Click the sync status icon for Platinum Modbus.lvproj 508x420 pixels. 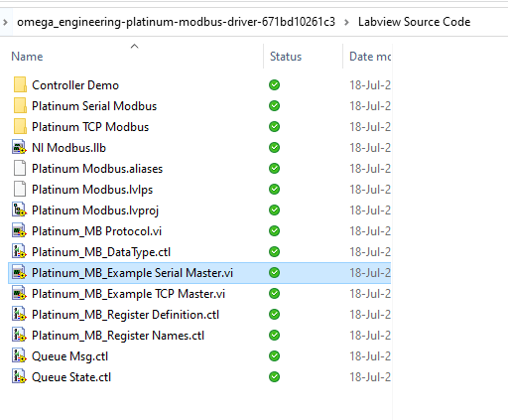point(274,210)
